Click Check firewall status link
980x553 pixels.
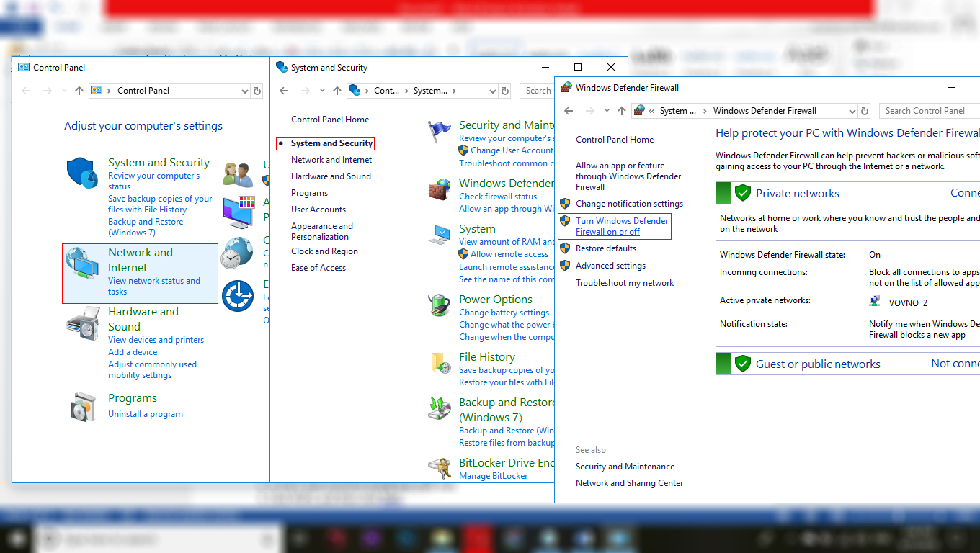(x=498, y=197)
